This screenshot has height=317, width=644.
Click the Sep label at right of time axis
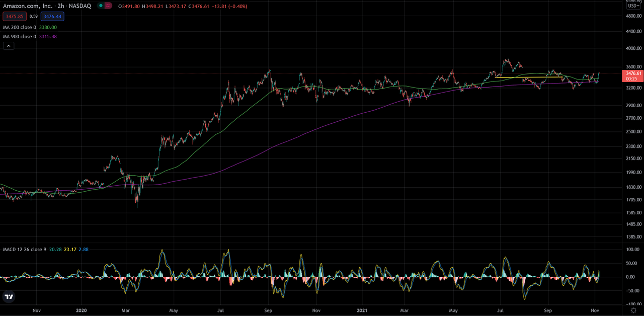coord(548,311)
